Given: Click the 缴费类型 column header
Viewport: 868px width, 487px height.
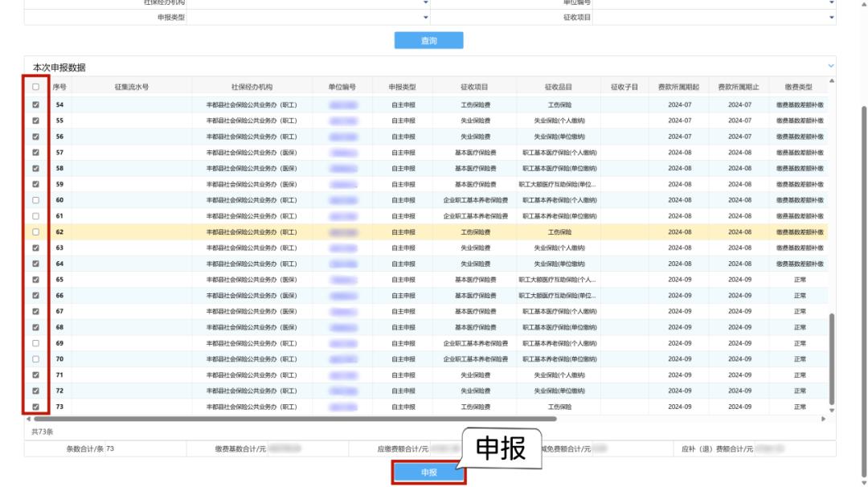Looking at the screenshot, I should 798,87.
